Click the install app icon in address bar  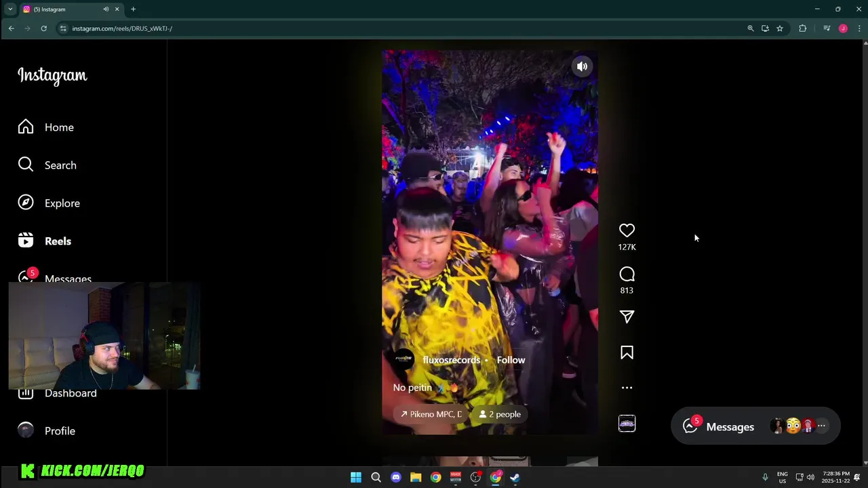765,28
